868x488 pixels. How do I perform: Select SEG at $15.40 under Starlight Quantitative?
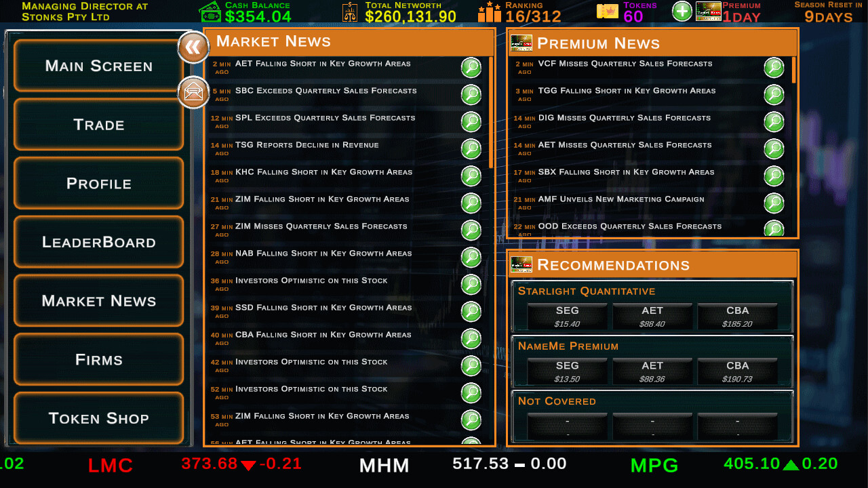click(x=568, y=315)
